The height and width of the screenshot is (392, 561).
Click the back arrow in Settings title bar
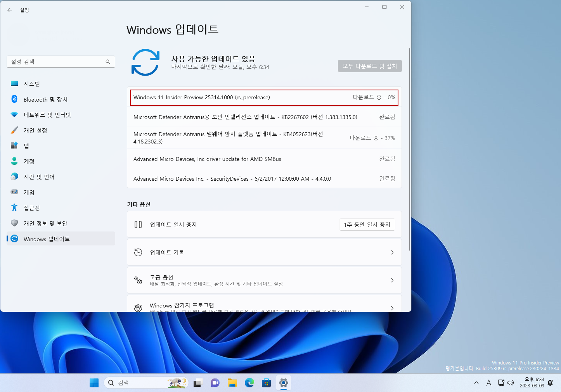click(10, 10)
